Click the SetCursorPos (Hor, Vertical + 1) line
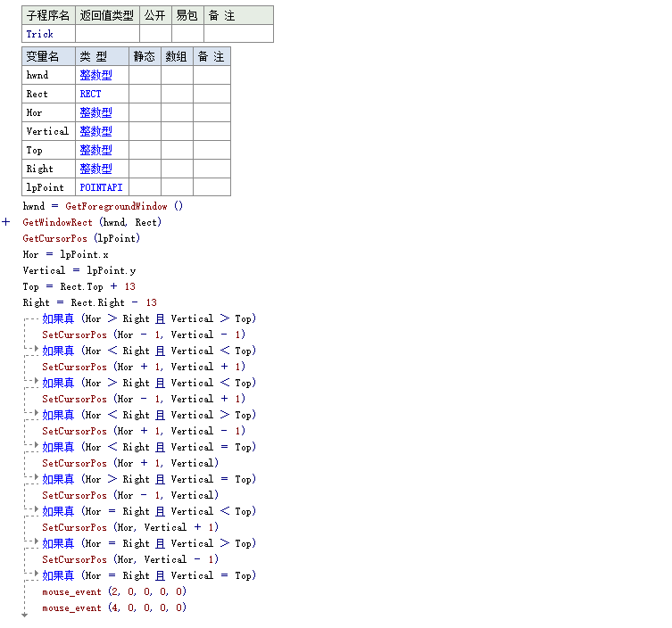Screen dimensions: 672x628 coord(130,527)
